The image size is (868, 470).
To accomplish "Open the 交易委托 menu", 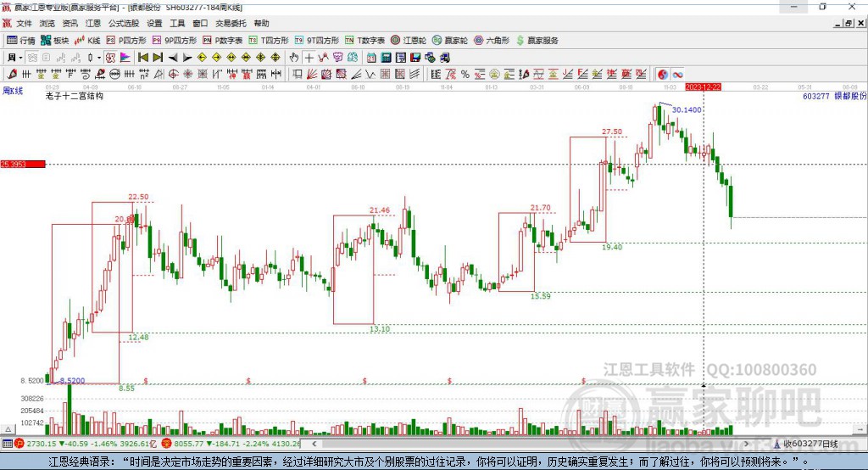I will point(231,23).
